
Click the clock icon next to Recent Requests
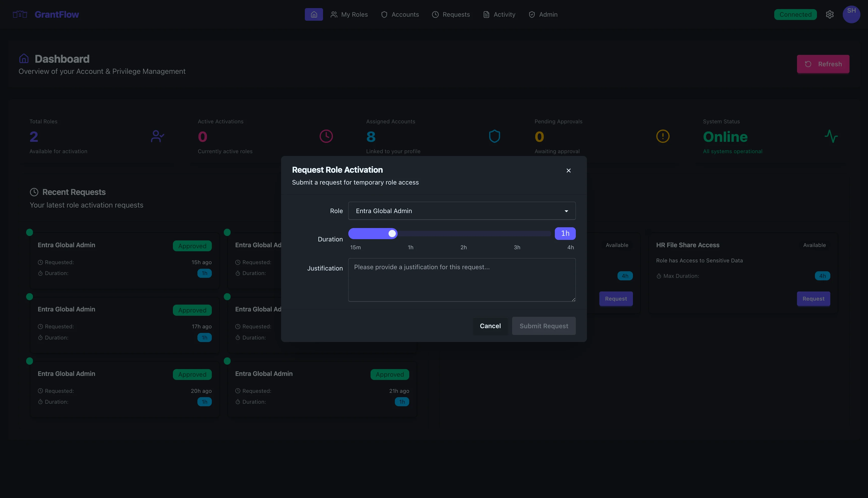[x=34, y=192]
